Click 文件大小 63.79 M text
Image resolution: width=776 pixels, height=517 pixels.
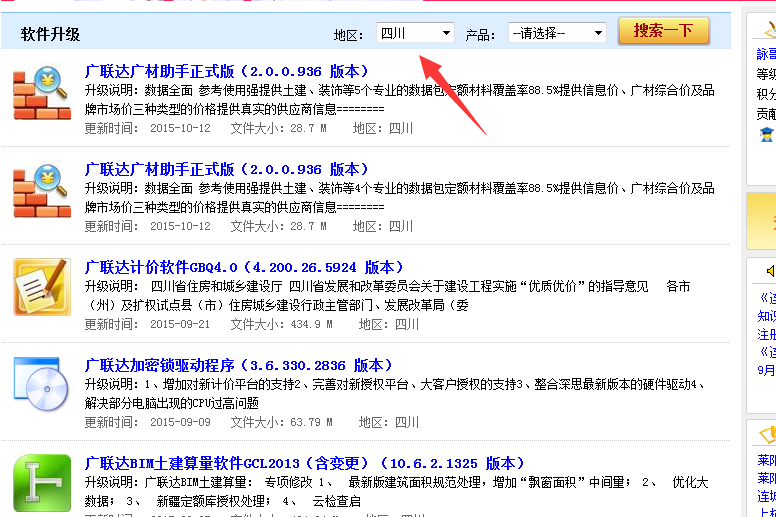281,422
